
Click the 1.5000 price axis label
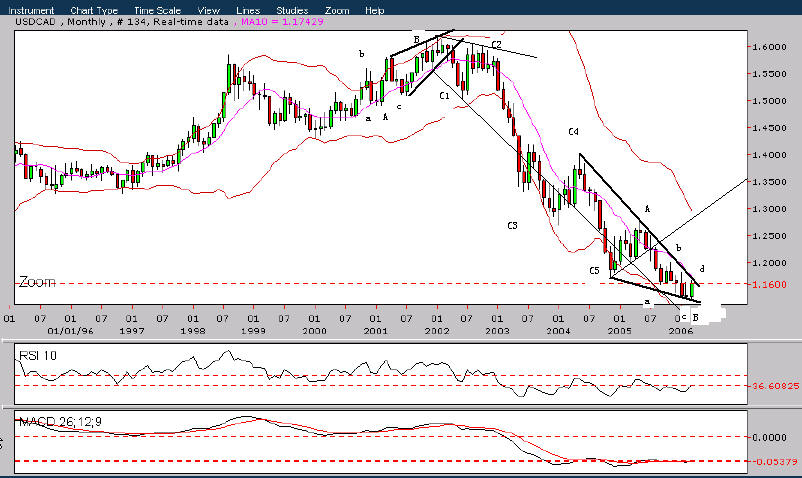point(769,101)
